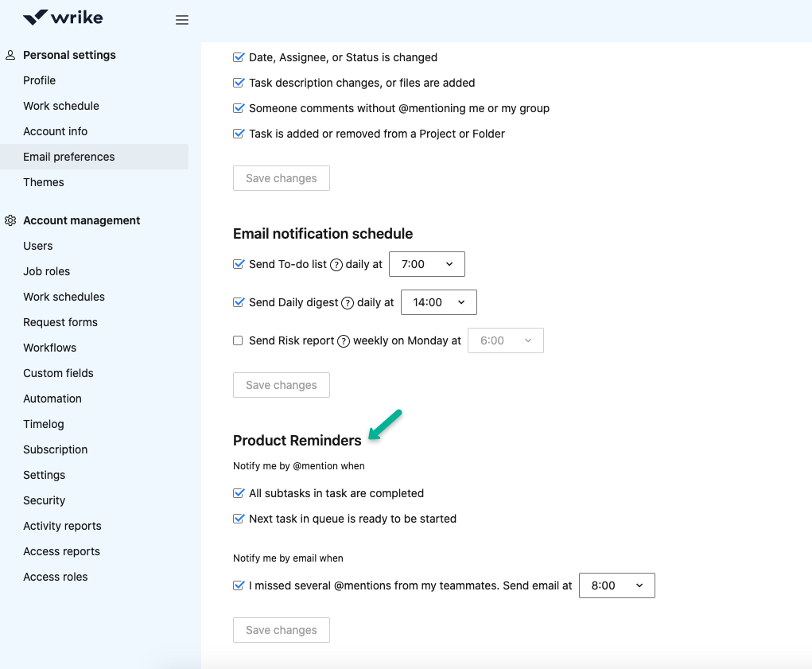Click the Personal settings person icon
Screen dimensions: 812x669
tap(10, 55)
